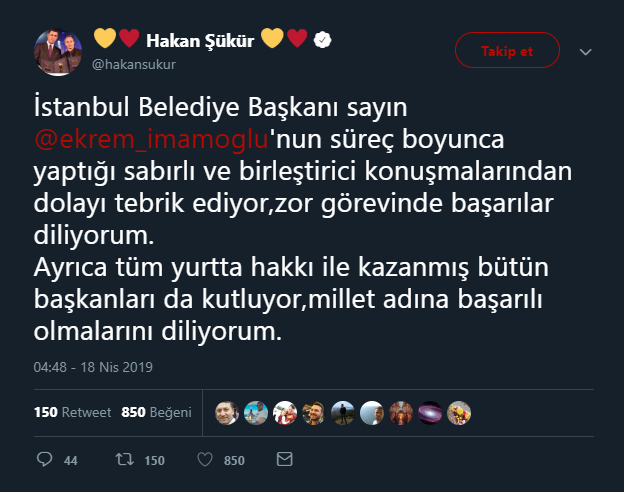Click the envelope direct message icon
The height and width of the screenshot is (492, 624).
coord(284,460)
